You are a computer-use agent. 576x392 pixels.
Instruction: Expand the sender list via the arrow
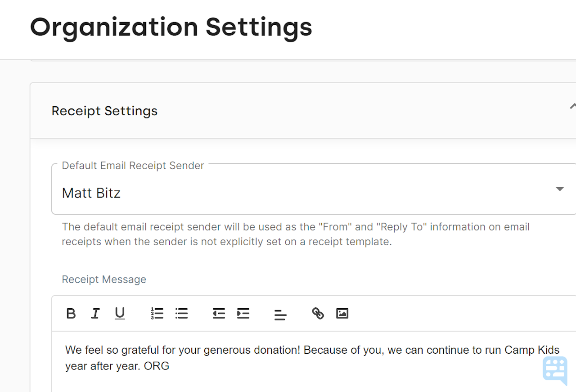pyautogui.click(x=559, y=189)
